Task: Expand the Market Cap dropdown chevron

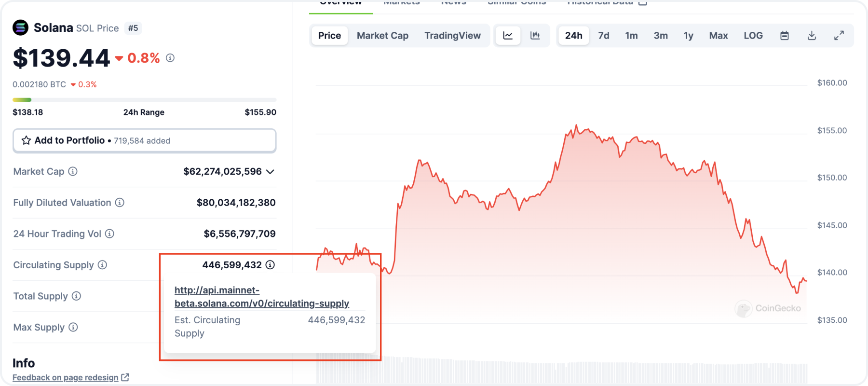Action: (x=270, y=172)
